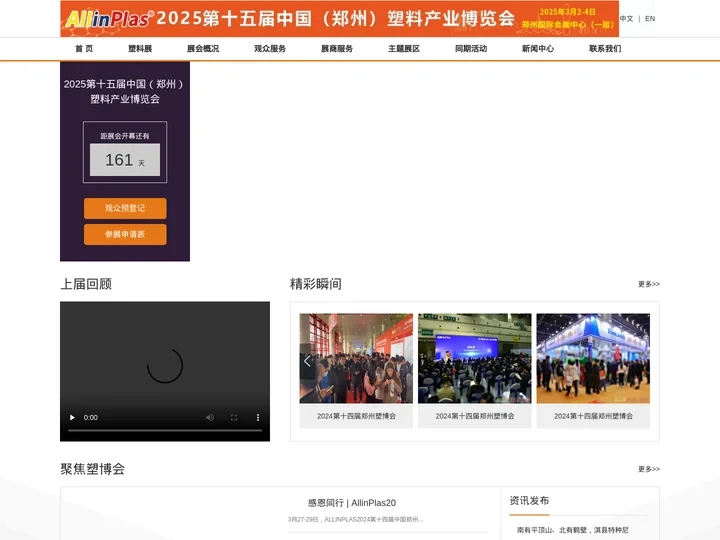Open the AllinPlas 2025 expo banner
720x540 pixels.
click(x=339, y=19)
